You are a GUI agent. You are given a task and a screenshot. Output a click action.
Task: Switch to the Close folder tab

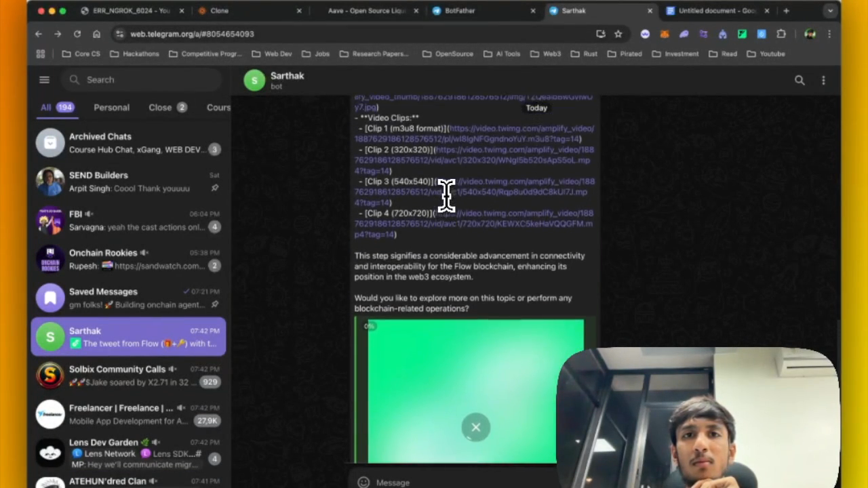[167, 107]
